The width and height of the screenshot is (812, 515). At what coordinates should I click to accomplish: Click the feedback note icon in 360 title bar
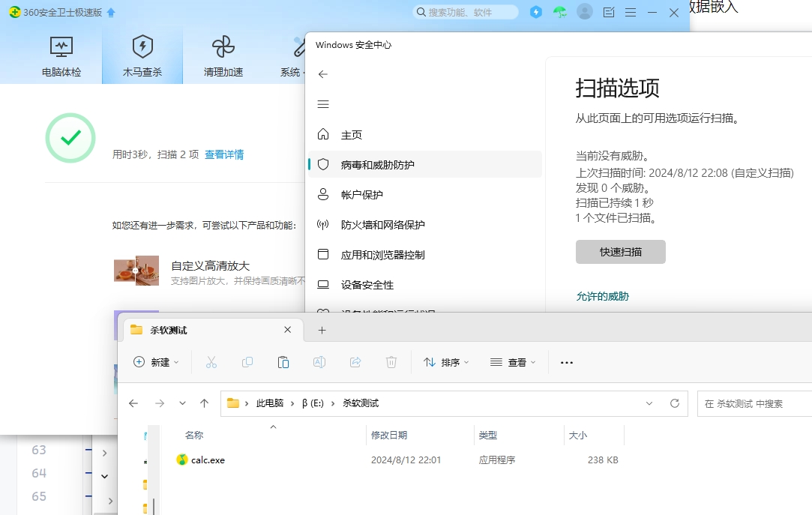click(609, 13)
